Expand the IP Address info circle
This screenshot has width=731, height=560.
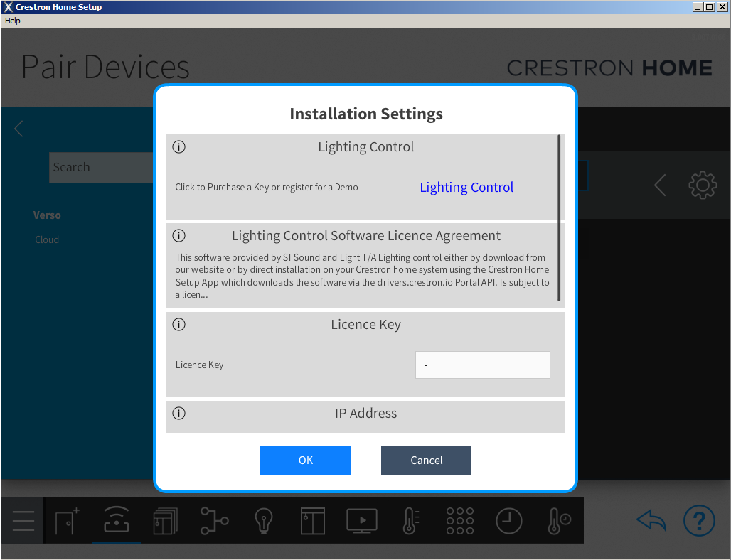click(178, 413)
